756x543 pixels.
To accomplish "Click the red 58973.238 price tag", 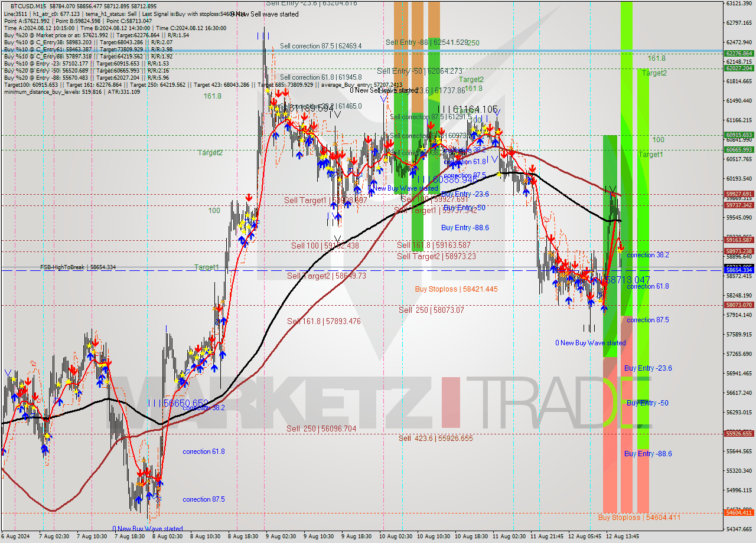I will (x=738, y=251).
